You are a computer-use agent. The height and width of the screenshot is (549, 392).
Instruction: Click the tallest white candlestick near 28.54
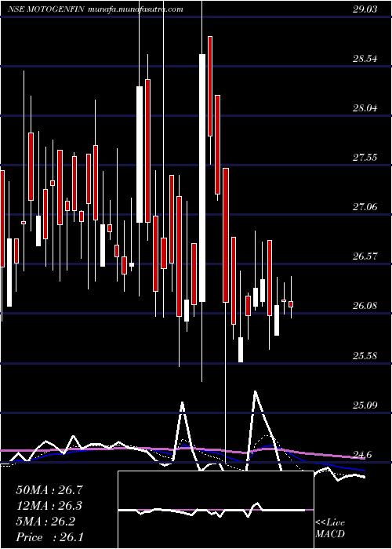pyautogui.click(x=202, y=178)
